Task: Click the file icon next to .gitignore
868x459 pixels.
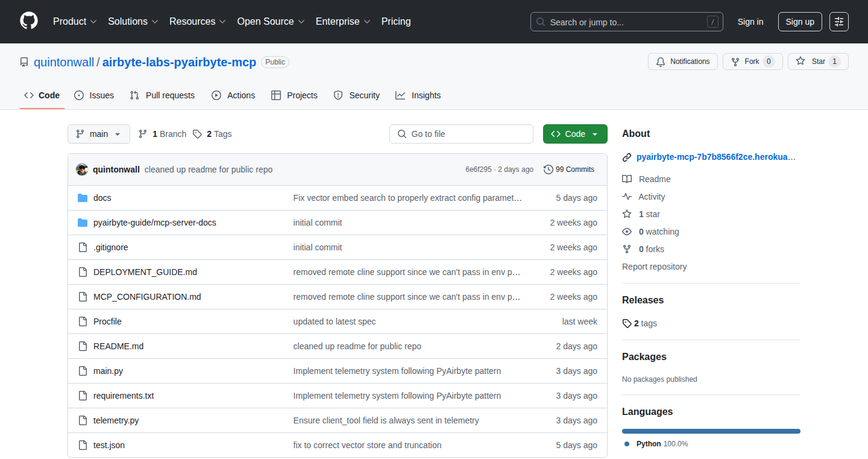Action: (83, 247)
